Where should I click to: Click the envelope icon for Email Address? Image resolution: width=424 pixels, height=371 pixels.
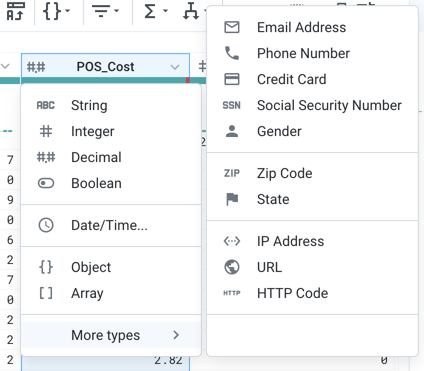pyautogui.click(x=232, y=27)
